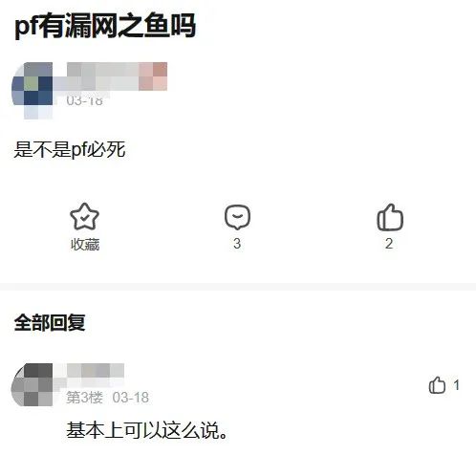Click the reply text 基本上可以这么说。

(x=146, y=430)
